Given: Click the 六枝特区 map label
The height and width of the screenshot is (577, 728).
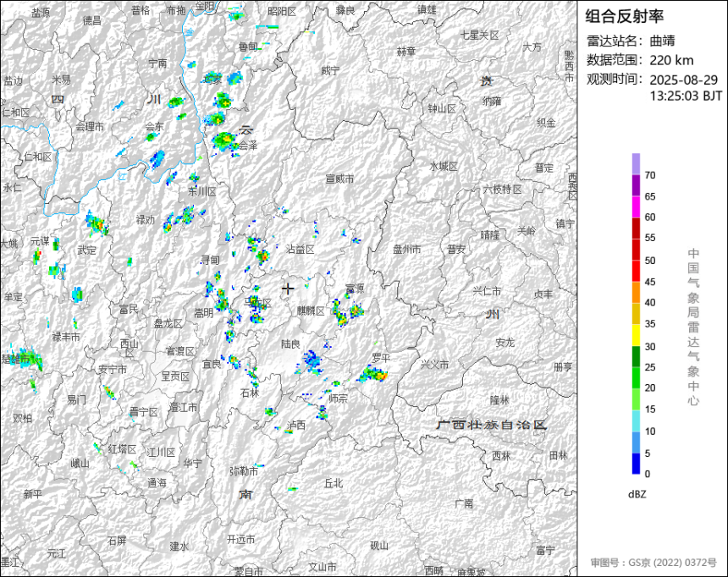Looking at the screenshot, I should tap(502, 189).
